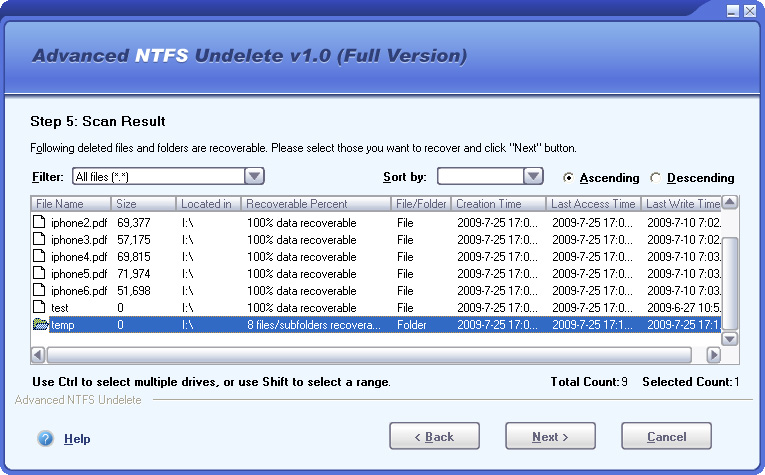This screenshot has width=765, height=475.
Task: Click the blue question mark help icon
Action: tap(45, 438)
